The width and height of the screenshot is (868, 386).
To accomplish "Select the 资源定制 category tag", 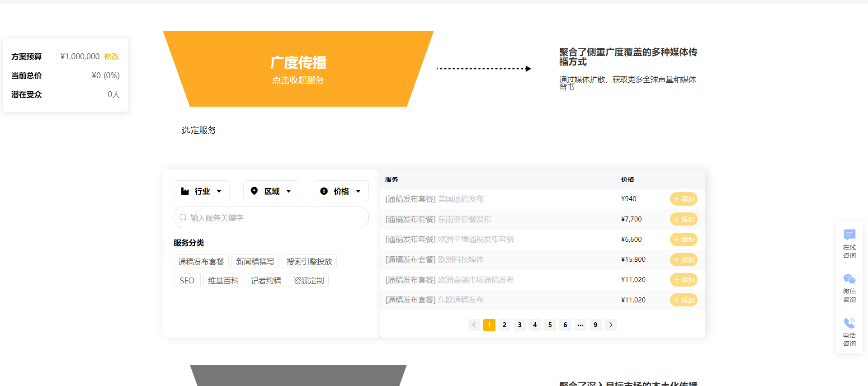I will (x=309, y=281).
